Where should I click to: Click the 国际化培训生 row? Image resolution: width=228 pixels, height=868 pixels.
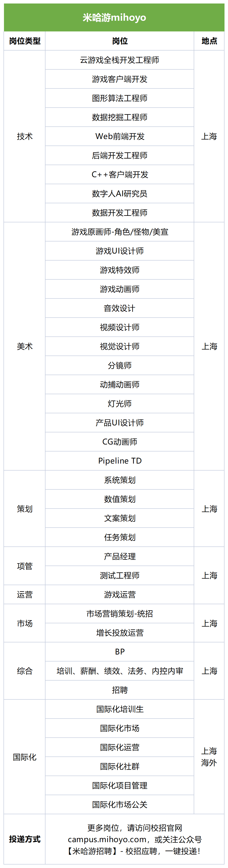(x=120, y=709)
